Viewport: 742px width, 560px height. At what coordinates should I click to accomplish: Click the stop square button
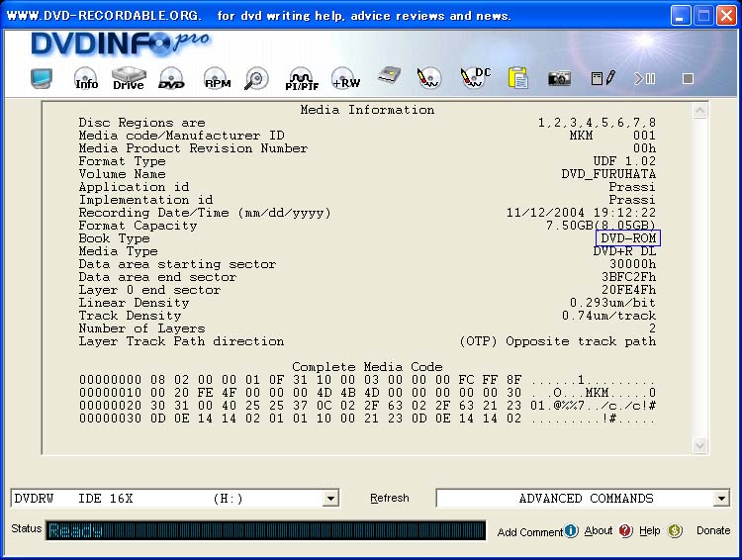pos(688,78)
